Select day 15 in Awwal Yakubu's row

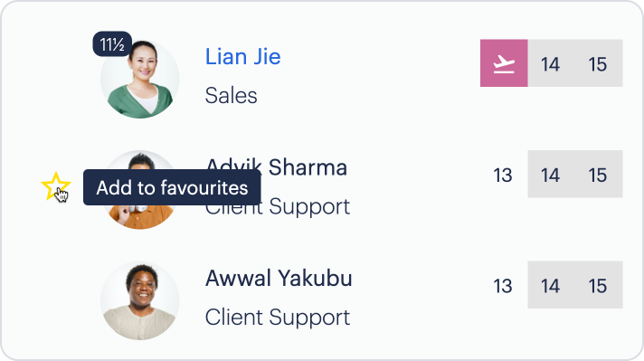pos(599,285)
